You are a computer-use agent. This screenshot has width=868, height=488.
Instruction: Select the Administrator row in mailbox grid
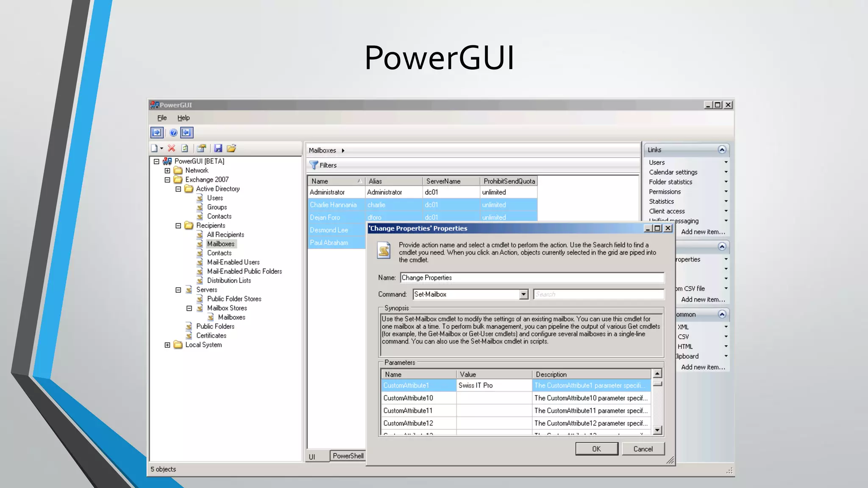click(x=423, y=192)
